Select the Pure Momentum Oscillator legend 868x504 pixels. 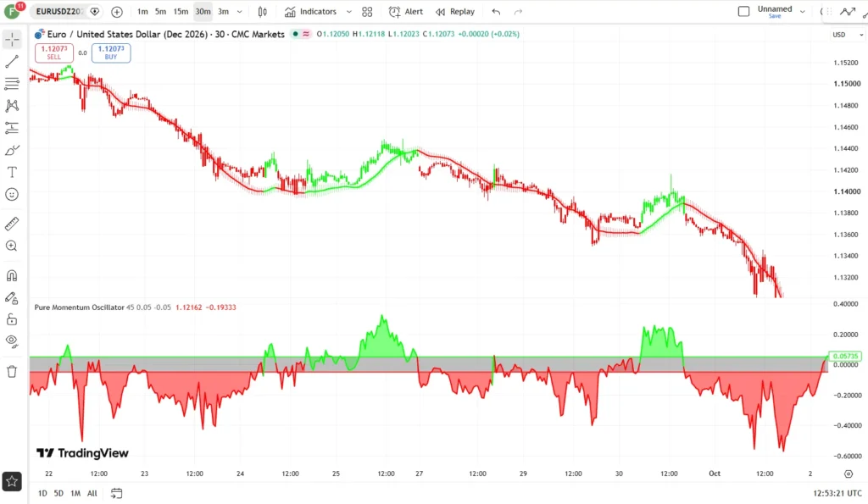(79, 307)
